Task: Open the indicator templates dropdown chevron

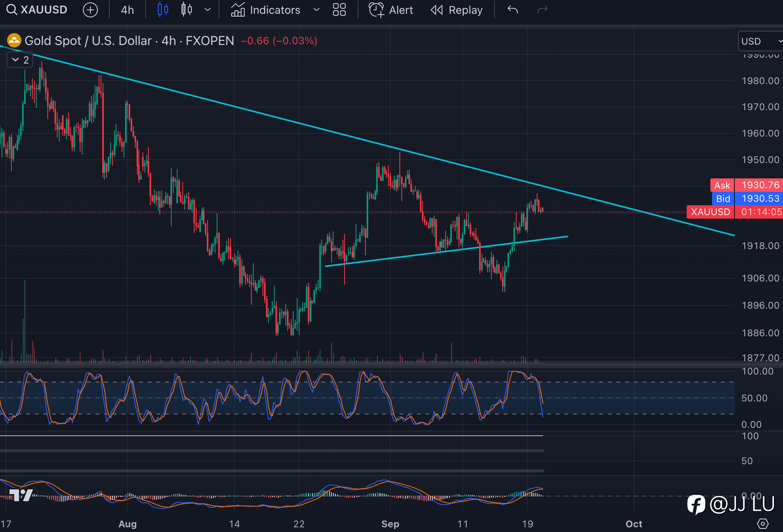Action: (x=316, y=10)
